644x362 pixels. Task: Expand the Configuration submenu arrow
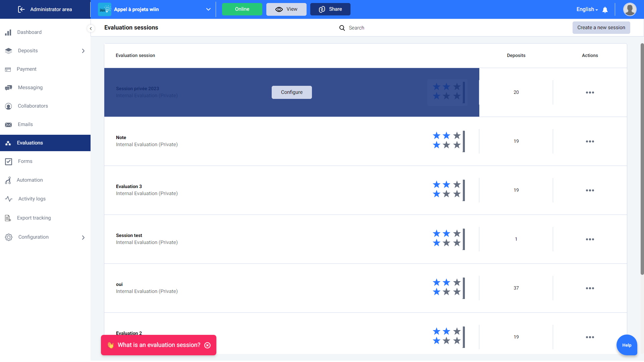click(83, 238)
